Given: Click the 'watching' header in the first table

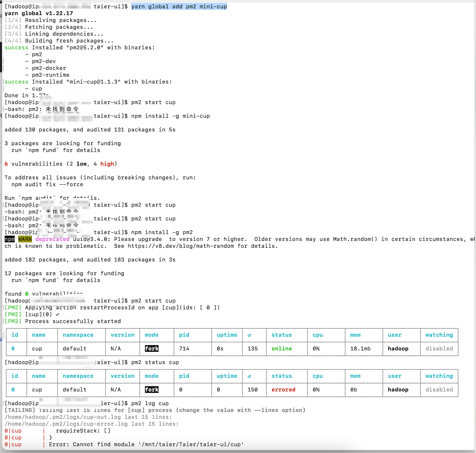Looking at the screenshot, I should [x=439, y=335].
